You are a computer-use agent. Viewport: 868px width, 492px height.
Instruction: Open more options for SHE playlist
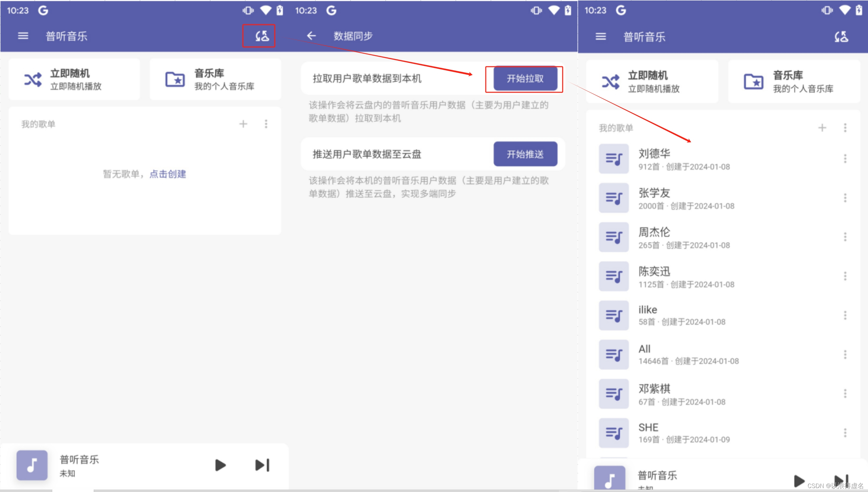[x=845, y=433]
